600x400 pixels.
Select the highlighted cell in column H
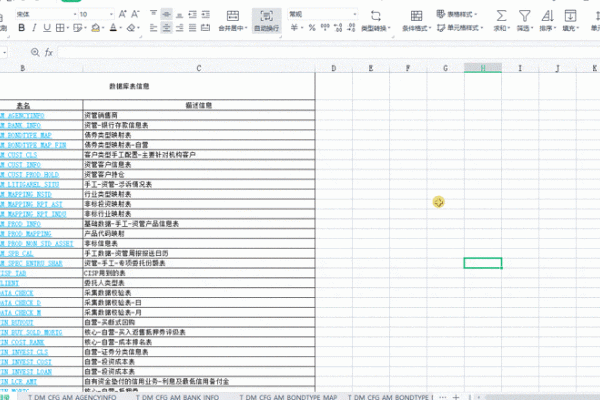click(483, 263)
